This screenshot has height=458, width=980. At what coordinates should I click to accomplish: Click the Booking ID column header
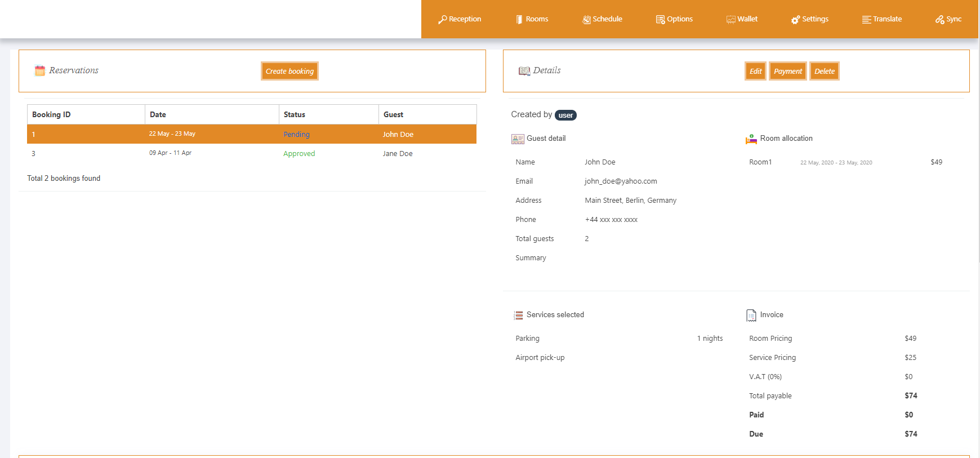tap(86, 114)
